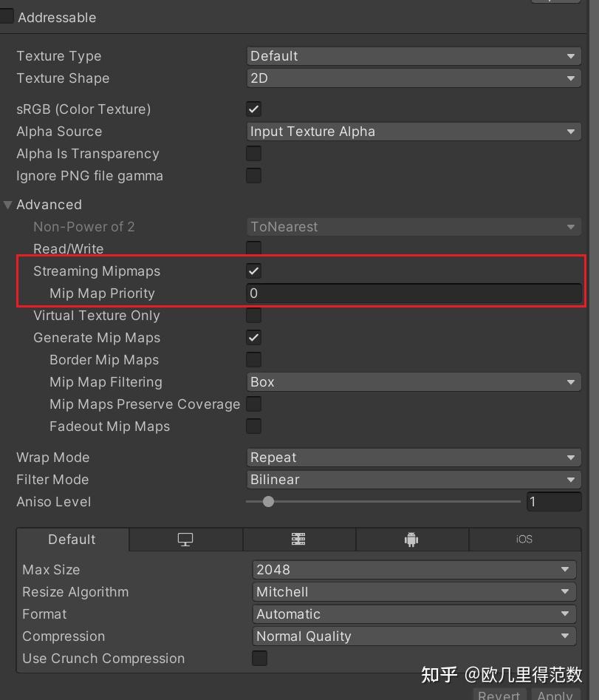This screenshot has width=599, height=700.
Task: Switch to the iOS tab
Action: [x=524, y=540]
